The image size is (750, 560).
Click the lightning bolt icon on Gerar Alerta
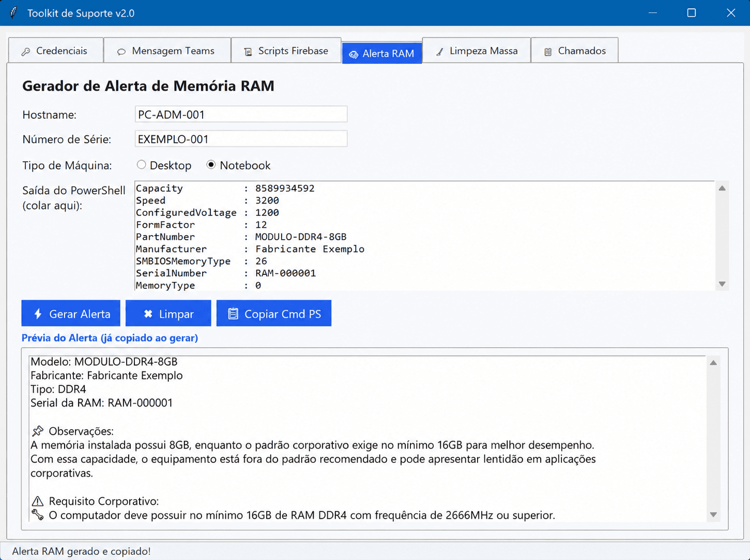click(38, 314)
